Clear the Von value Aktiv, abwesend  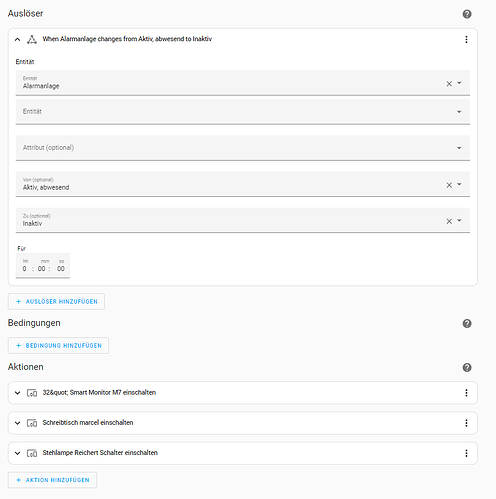449,185
